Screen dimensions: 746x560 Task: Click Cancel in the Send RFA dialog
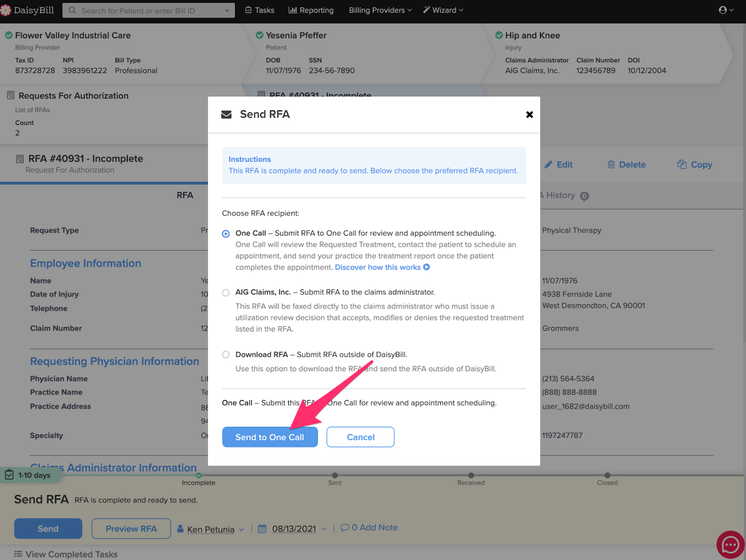coord(360,437)
